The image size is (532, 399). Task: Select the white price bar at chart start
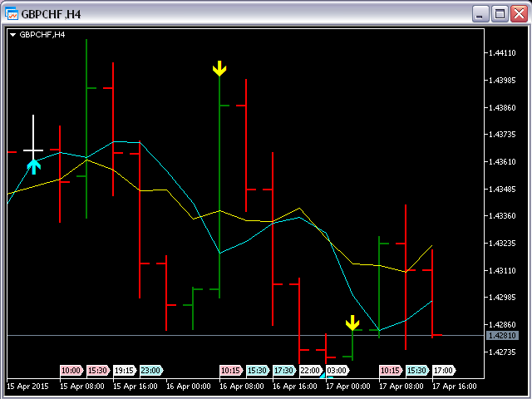[x=33, y=137]
